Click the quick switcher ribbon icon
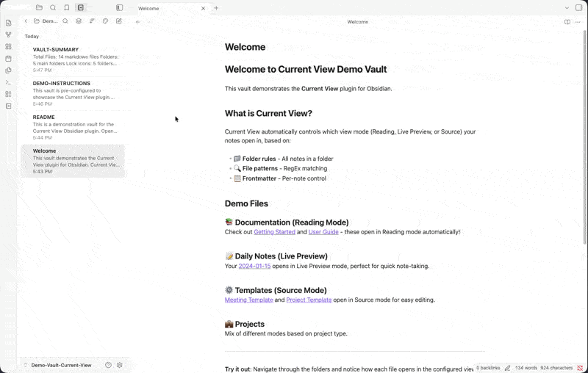The width and height of the screenshot is (588, 373). [9, 23]
